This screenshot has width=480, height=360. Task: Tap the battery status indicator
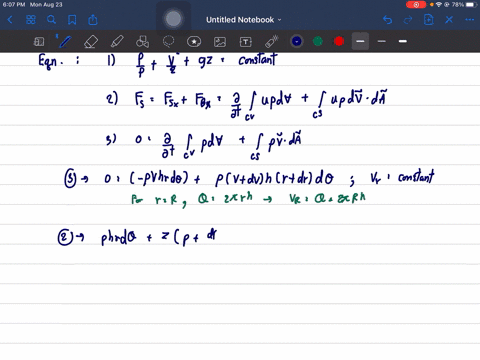[x=471, y=5]
